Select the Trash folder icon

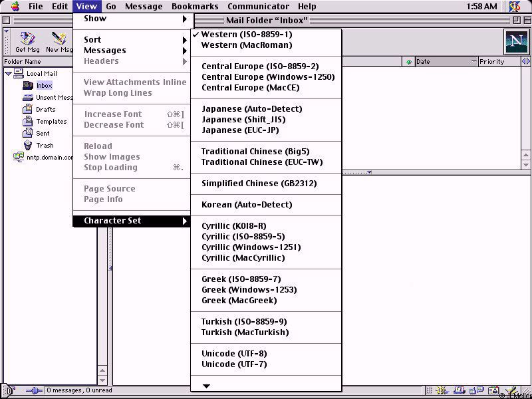click(x=28, y=145)
